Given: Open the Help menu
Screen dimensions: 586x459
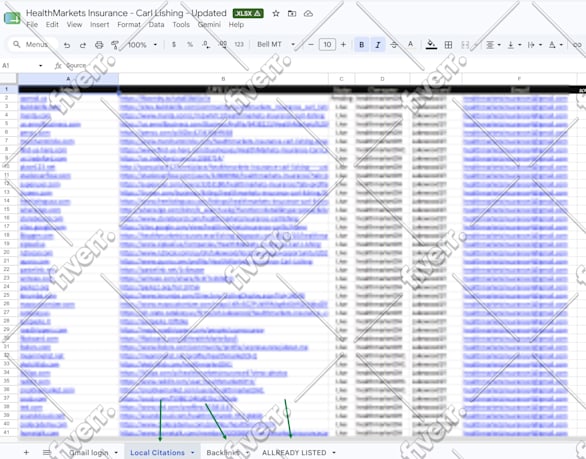Looking at the screenshot, I should (236, 25).
